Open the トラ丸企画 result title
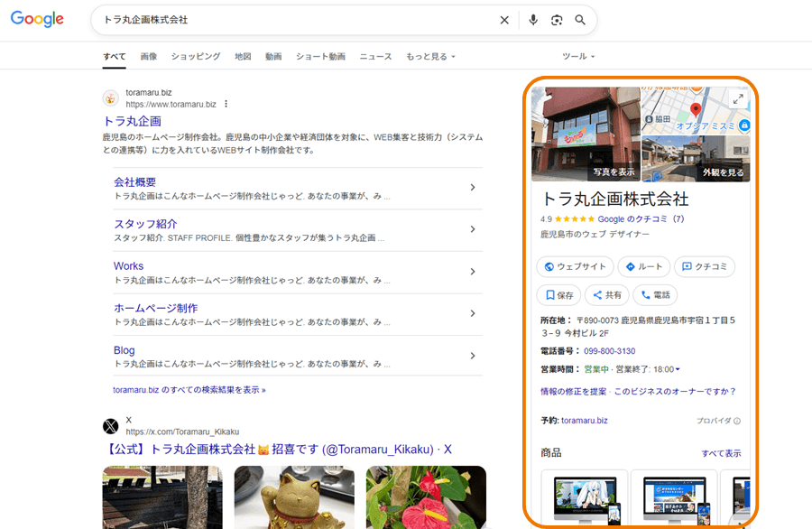This screenshot has width=812, height=529. tap(132, 121)
